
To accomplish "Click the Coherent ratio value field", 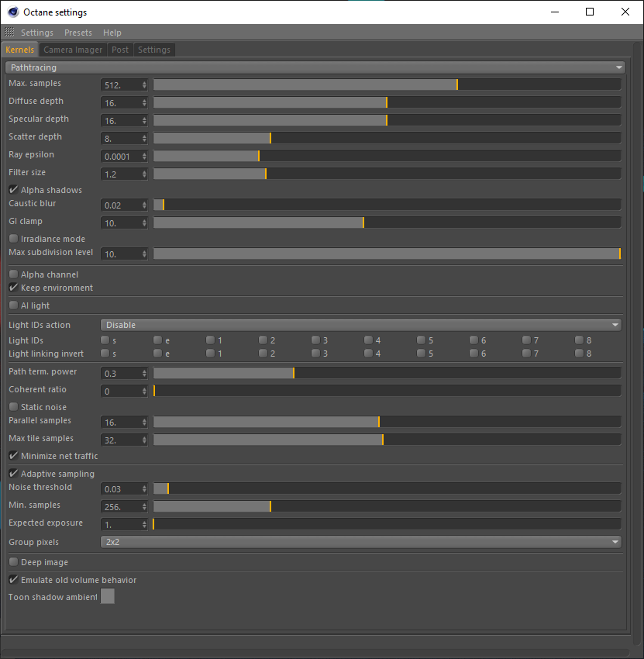I will 121,392.
